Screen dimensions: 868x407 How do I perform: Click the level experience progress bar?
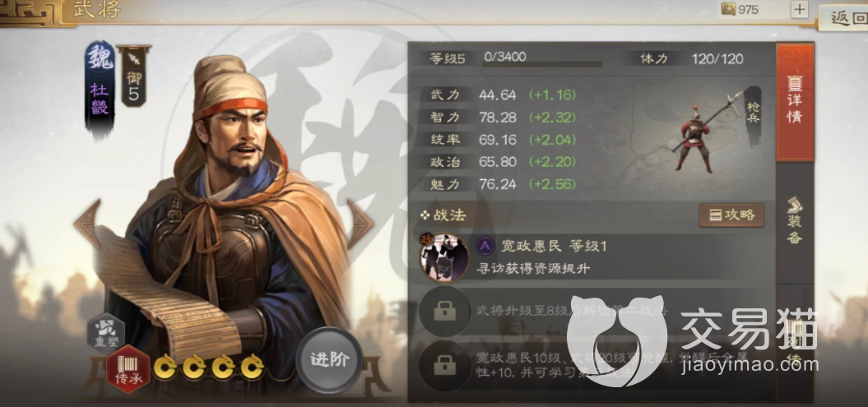[542, 65]
